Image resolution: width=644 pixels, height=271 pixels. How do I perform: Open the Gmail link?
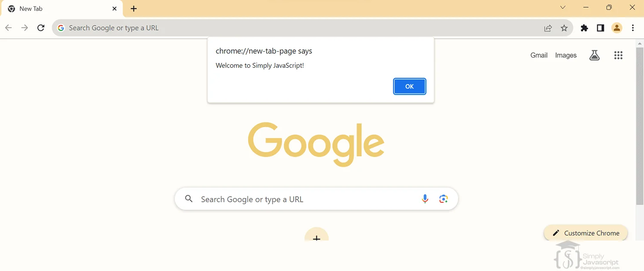click(539, 55)
